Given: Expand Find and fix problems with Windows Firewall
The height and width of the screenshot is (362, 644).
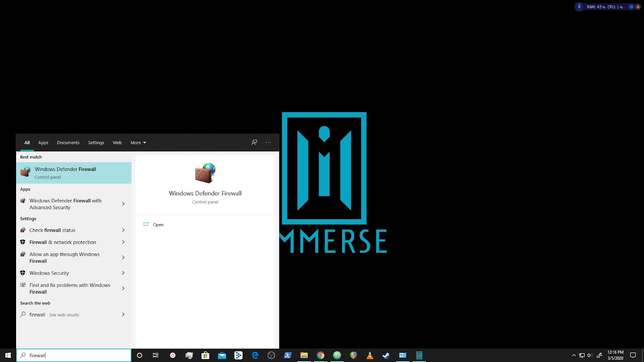Looking at the screenshot, I should tap(123, 288).
